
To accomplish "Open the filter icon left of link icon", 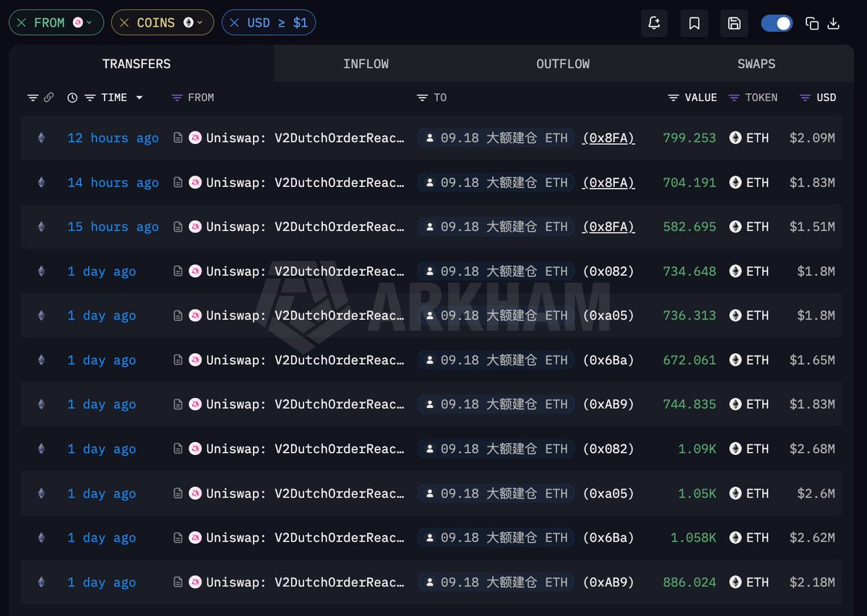I will (x=33, y=97).
